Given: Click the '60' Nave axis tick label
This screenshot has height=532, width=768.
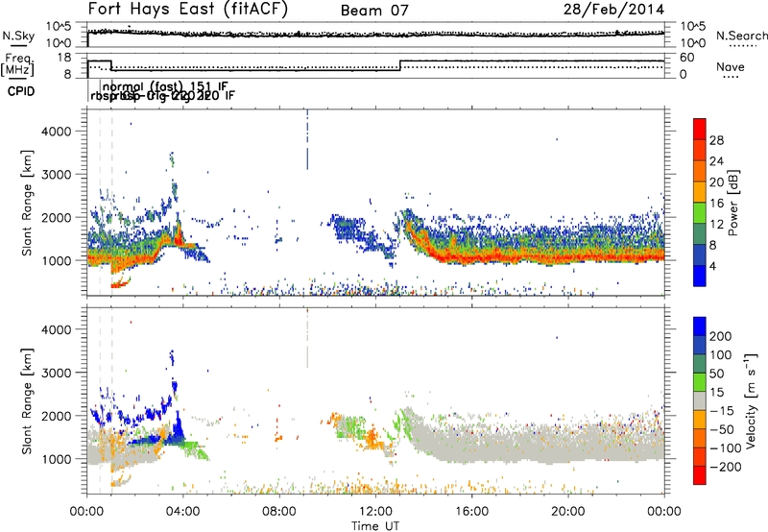Looking at the screenshot, I should (687, 58).
